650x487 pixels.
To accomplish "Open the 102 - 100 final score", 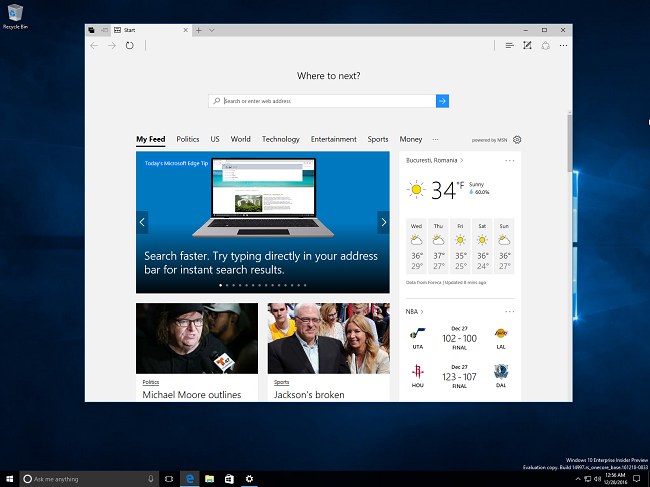I will (x=459, y=339).
